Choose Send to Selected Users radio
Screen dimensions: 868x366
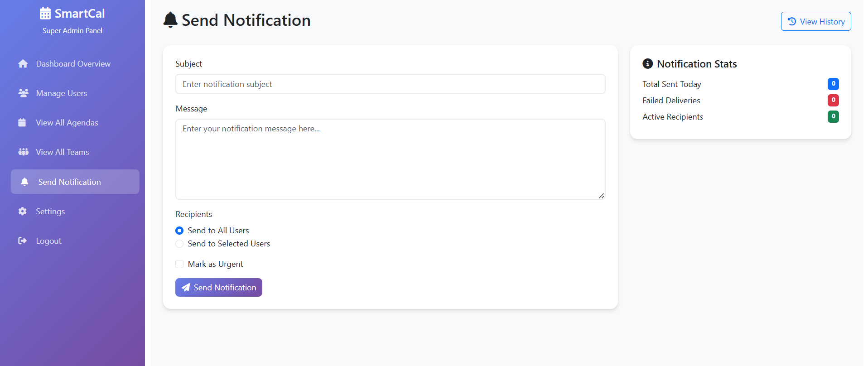(x=179, y=244)
